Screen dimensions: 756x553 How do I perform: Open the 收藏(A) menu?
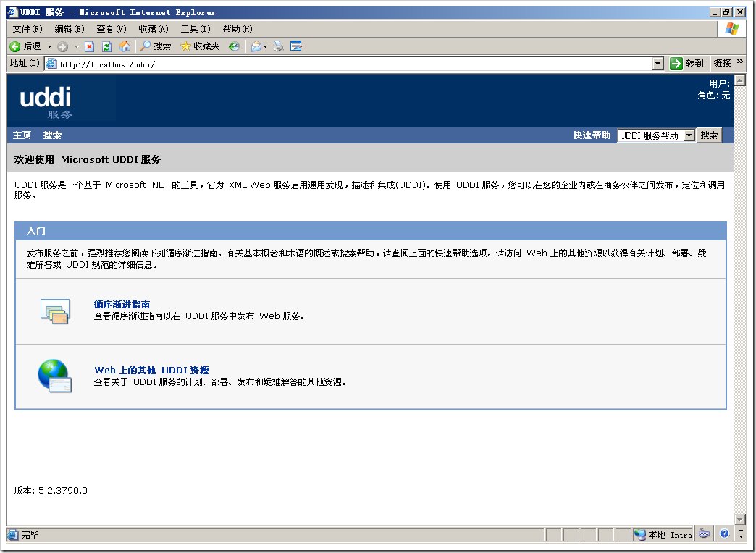154,29
